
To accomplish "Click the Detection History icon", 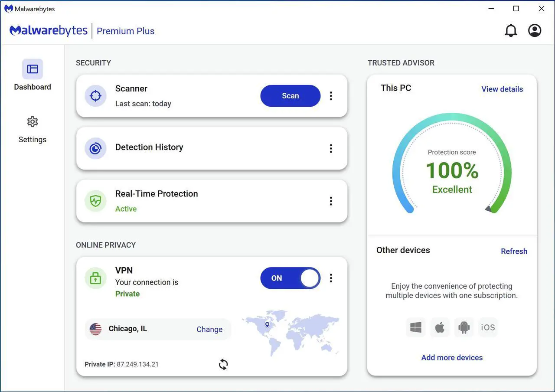I will pos(95,148).
